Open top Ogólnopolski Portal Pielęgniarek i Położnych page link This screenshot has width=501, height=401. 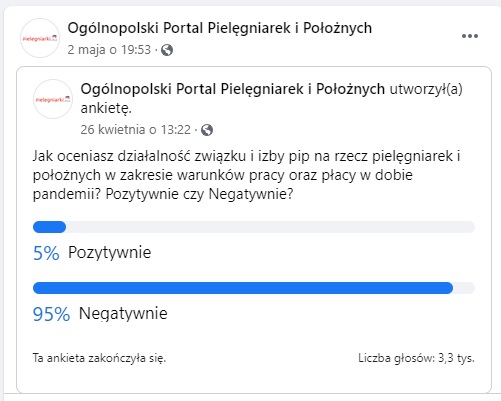(220, 28)
